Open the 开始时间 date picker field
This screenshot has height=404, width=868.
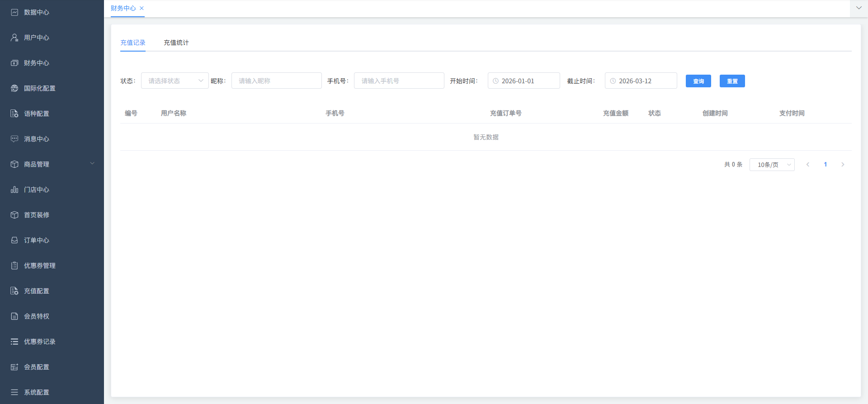524,81
